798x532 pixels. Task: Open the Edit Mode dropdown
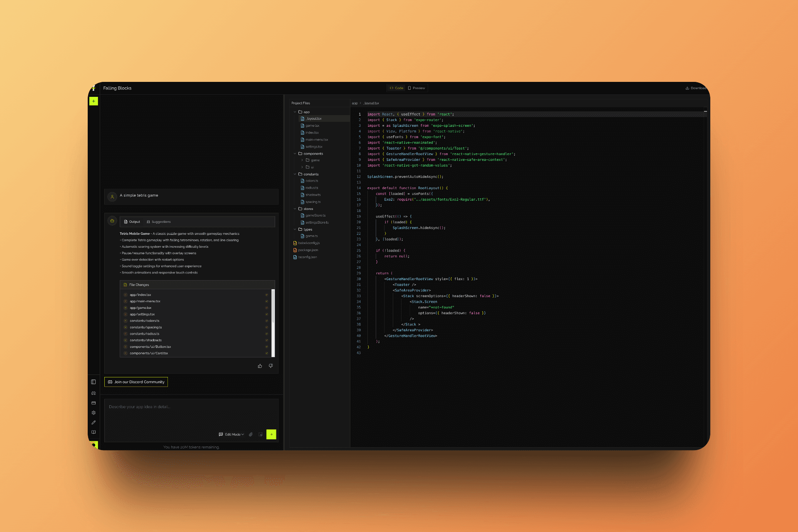pos(232,434)
